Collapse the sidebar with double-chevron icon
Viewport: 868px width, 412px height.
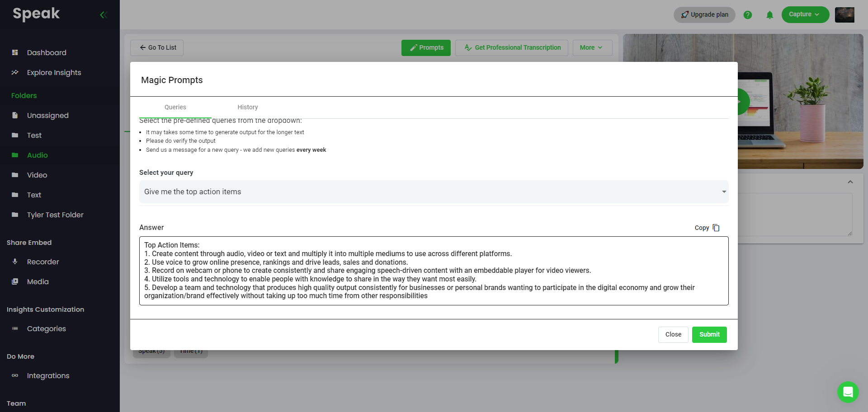point(104,15)
